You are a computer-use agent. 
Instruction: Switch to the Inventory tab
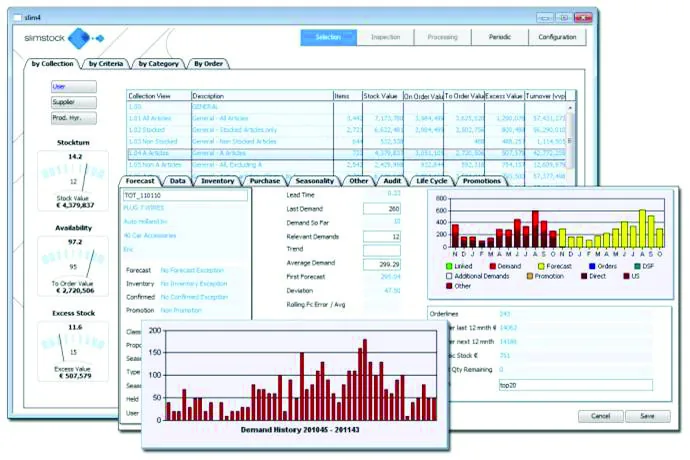click(218, 181)
